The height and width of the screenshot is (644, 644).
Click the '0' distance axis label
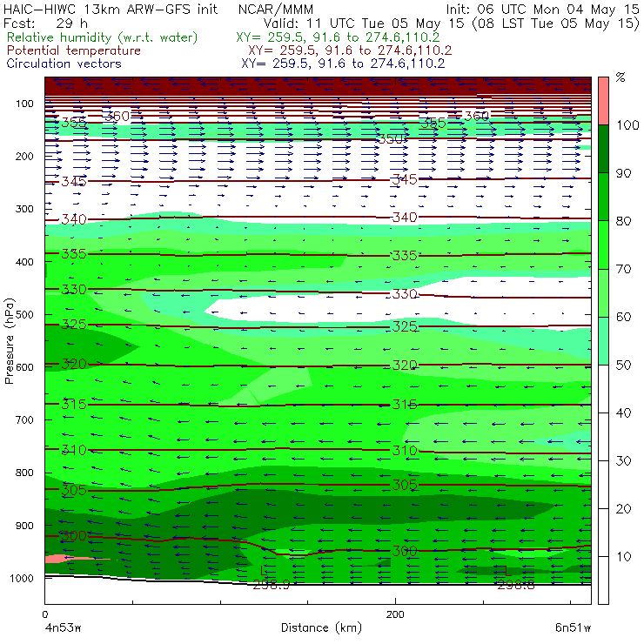pyautogui.click(x=44, y=614)
